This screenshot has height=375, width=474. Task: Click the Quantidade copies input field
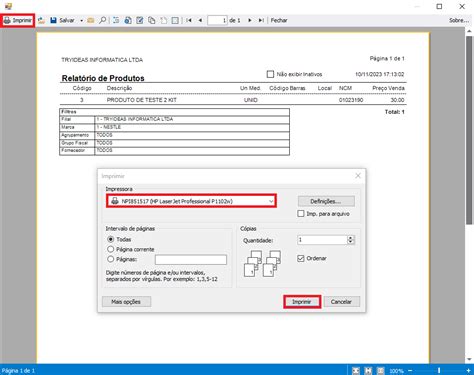(322, 240)
